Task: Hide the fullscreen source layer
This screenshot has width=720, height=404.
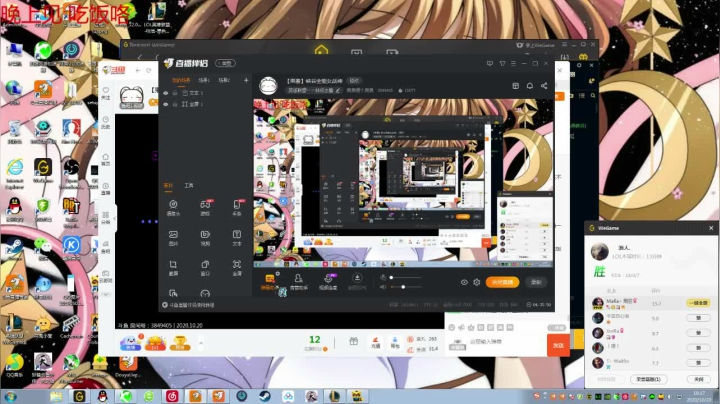Action: coord(166,104)
